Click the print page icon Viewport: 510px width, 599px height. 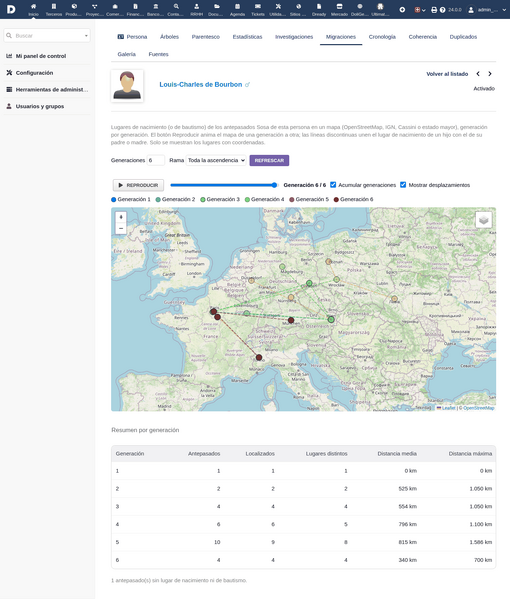point(434,10)
